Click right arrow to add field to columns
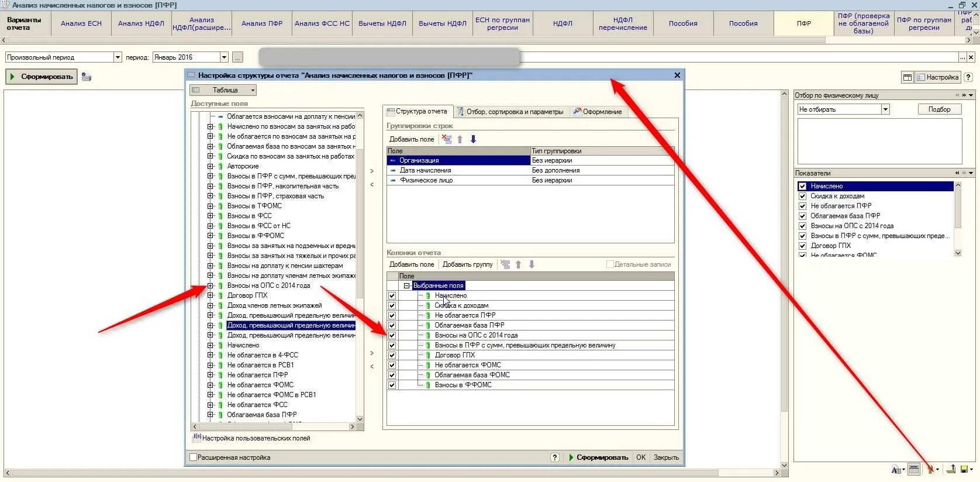The image size is (980, 482). point(372,353)
